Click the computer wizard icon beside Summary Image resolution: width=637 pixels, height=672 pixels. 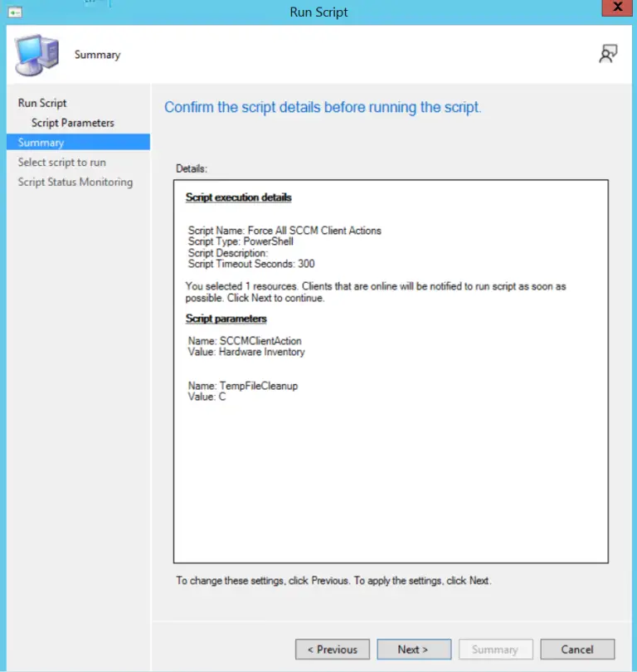(x=35, y=55)
